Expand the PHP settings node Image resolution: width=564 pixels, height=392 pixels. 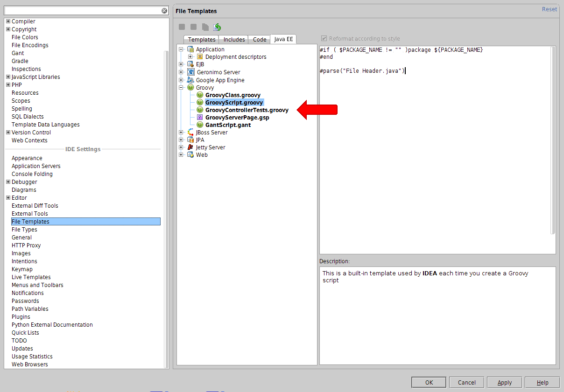[x=8, y=85]
